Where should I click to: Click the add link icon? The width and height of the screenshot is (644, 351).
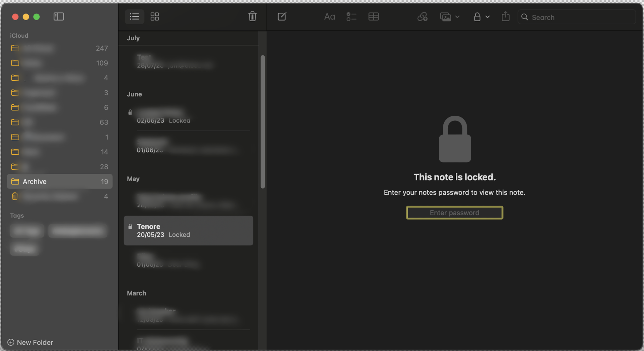(422, 17)
